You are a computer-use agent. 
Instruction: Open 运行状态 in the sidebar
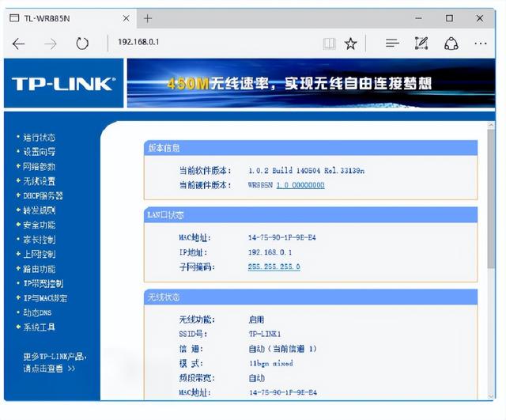click(39, 138)
